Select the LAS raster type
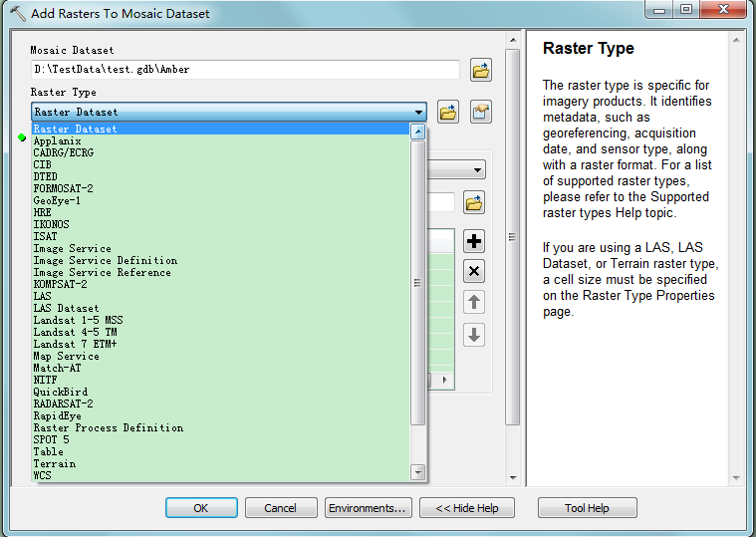 point(221,296)
